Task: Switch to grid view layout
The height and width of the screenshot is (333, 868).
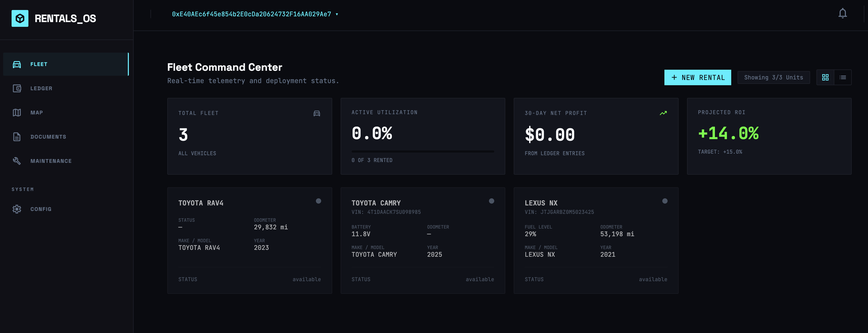Action: pyautogui.click(x=825, y=78)
